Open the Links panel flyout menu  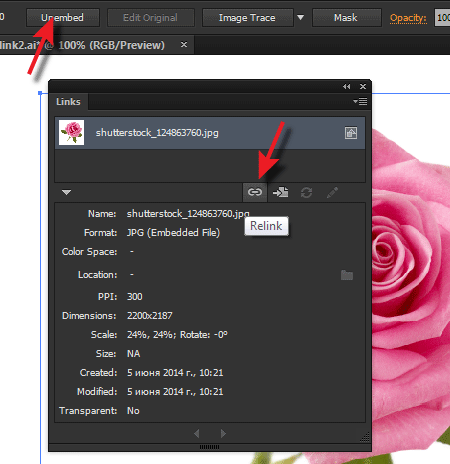click(360, 101)
